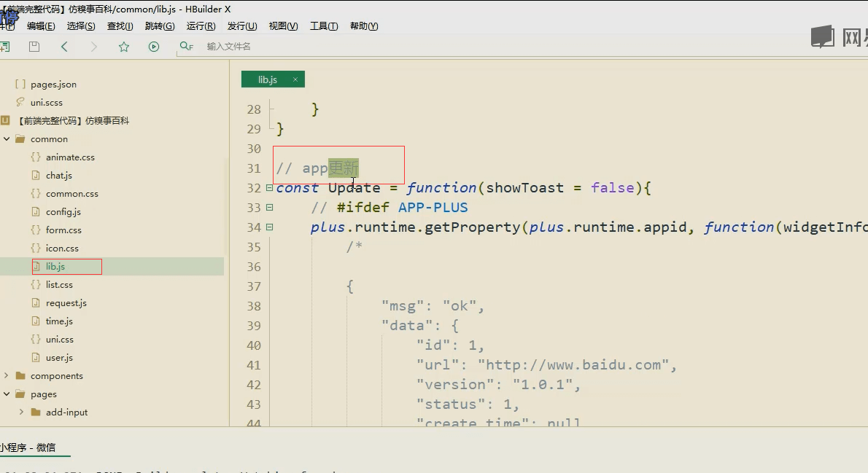Open the 发行(U) menu
The image size is (868, 473).
tap(242, 26)
